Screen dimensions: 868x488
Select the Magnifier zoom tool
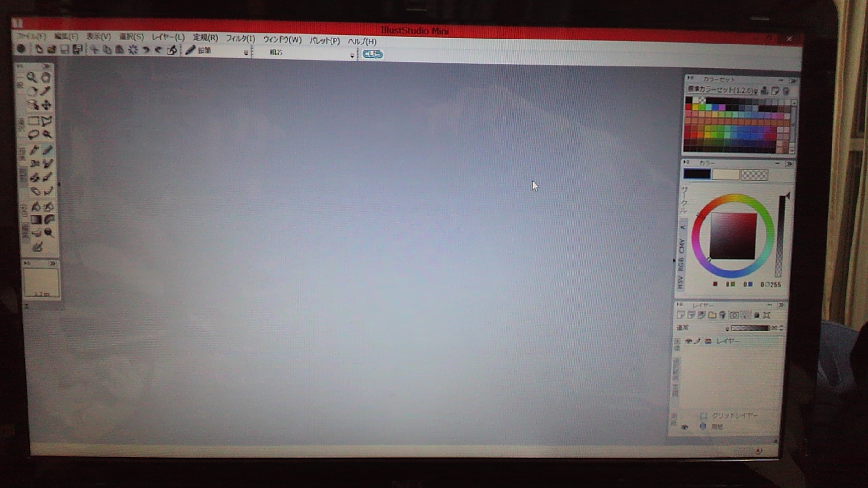(x=31, y=77)
